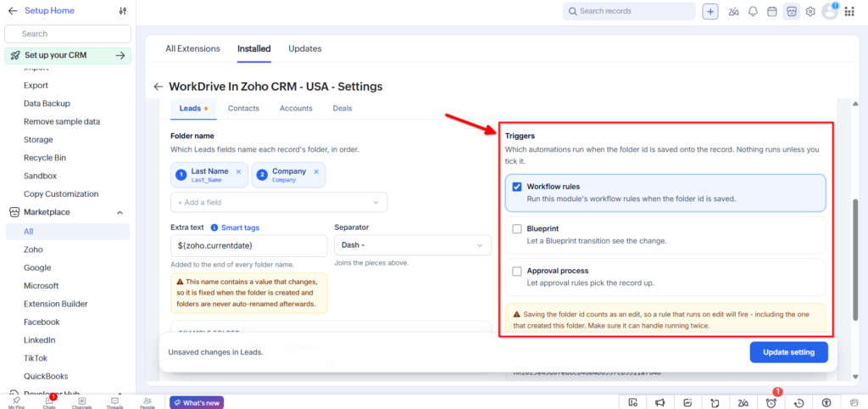Open Recycle Bin in the sidebar
The image size is (868, 409).
[45, 158]
